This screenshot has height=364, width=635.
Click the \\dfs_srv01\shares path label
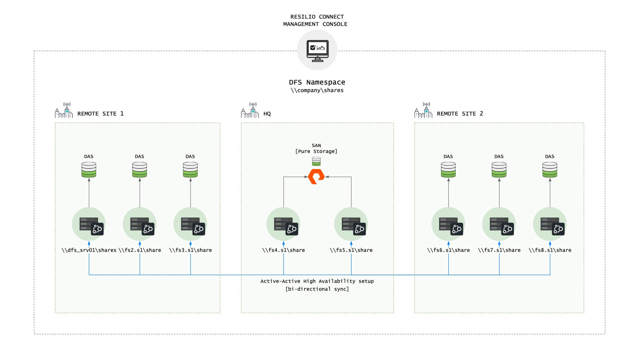89,250
